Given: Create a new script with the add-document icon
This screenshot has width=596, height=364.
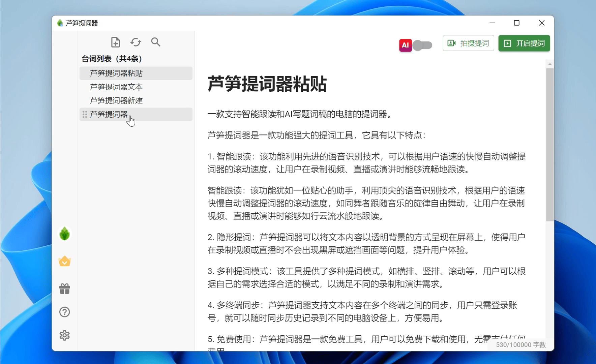Looking at the screenshot, I should (116, 42).
